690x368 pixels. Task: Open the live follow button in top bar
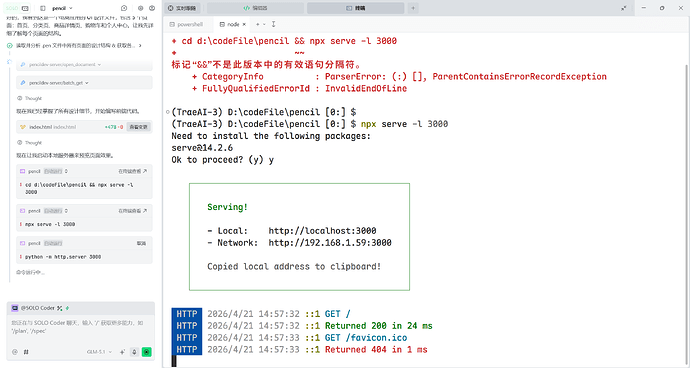(x=183, y=8)
